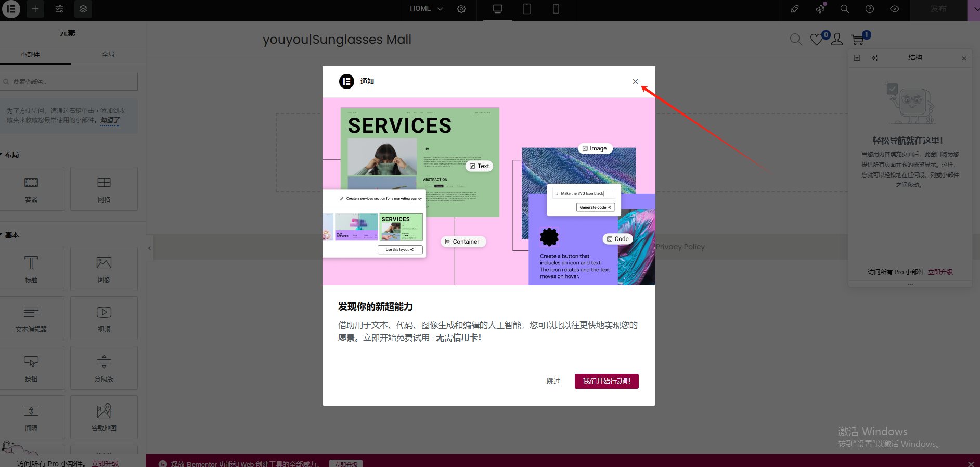Select the 小部件 tab
This screenshot has width=980, height=467.
click(30, 55)
